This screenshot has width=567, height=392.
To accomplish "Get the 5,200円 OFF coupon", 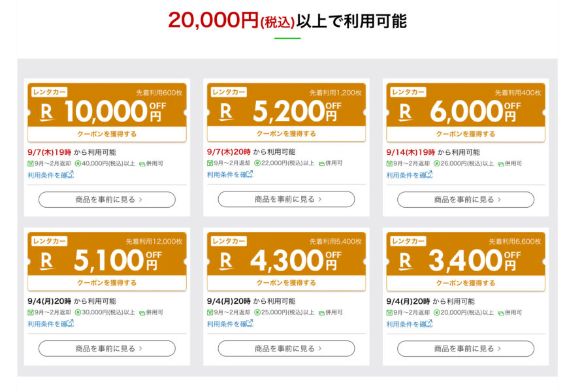I will click(x=286, y=133).
